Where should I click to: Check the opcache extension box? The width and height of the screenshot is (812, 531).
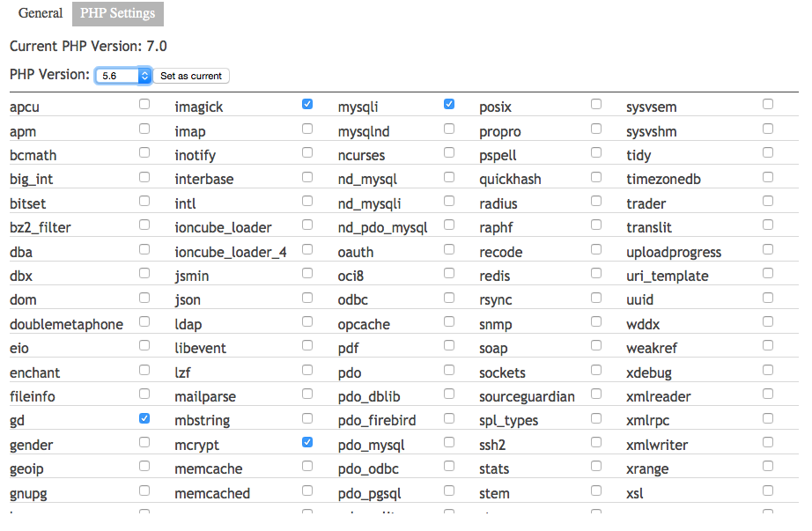(449, 321)
